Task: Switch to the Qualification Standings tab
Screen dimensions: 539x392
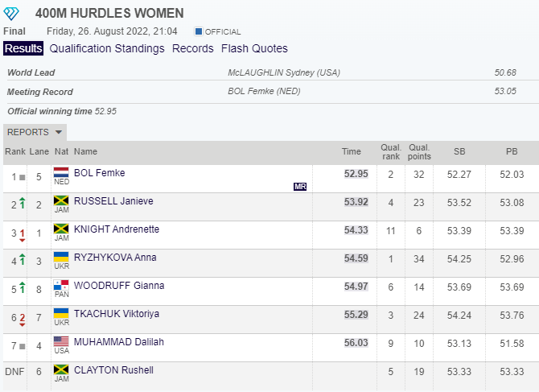Action: [107, 48]
